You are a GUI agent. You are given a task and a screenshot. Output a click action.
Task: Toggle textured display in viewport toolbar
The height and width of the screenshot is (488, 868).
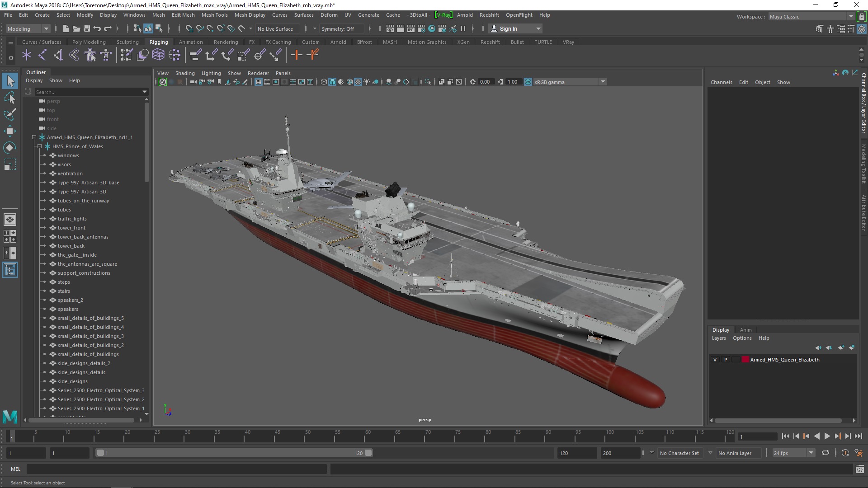tap(359, 82)
